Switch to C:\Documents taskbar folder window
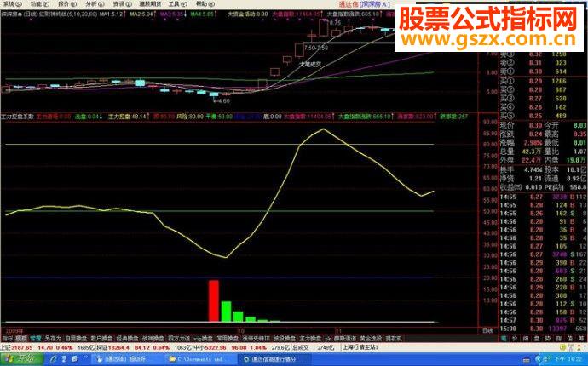 pos(199,360)
